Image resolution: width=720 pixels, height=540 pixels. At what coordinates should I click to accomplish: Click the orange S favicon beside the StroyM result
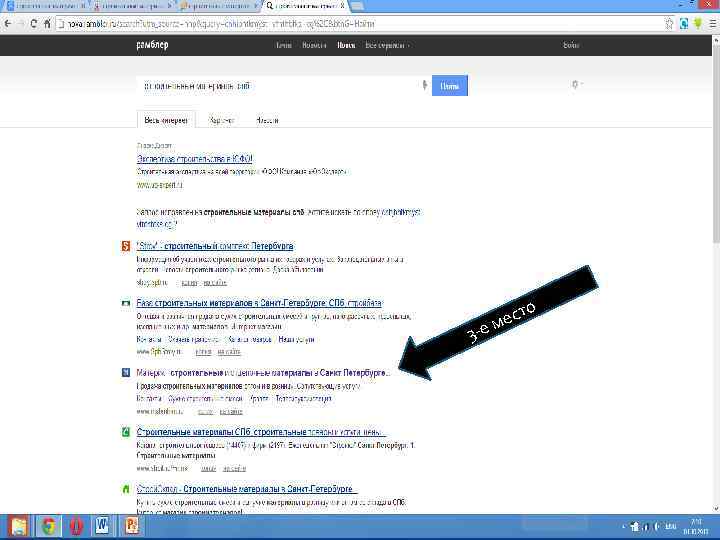point(126,246)
